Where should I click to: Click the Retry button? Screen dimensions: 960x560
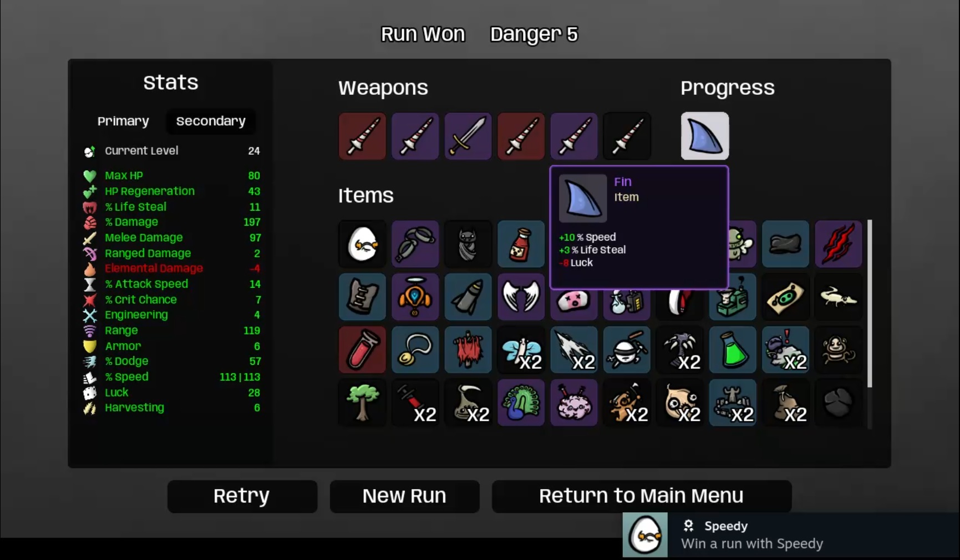coord(242,496)
